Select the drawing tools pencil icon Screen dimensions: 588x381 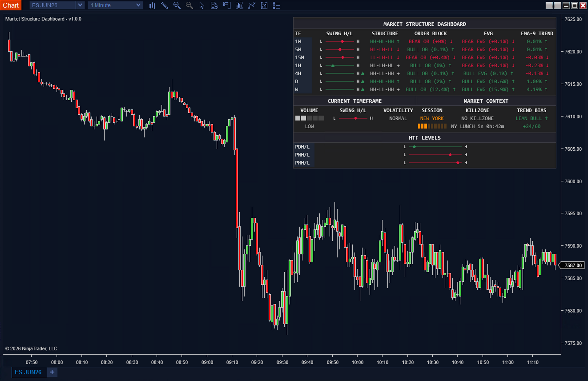tap(165, 5)
